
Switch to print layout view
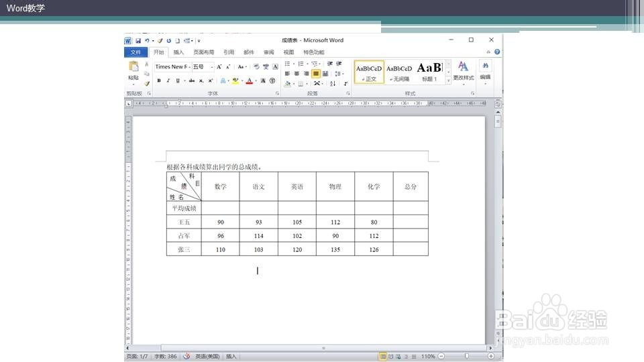[383, 356]
